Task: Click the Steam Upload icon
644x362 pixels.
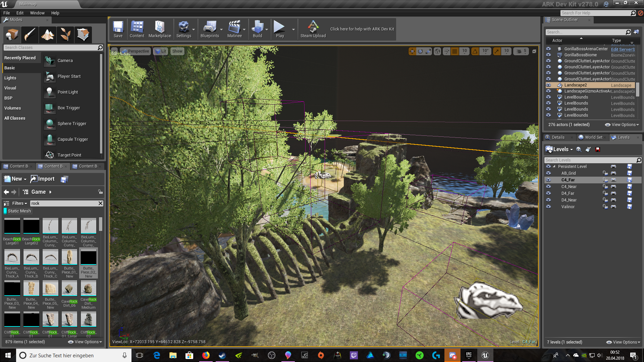Action: tap(313, 29)
